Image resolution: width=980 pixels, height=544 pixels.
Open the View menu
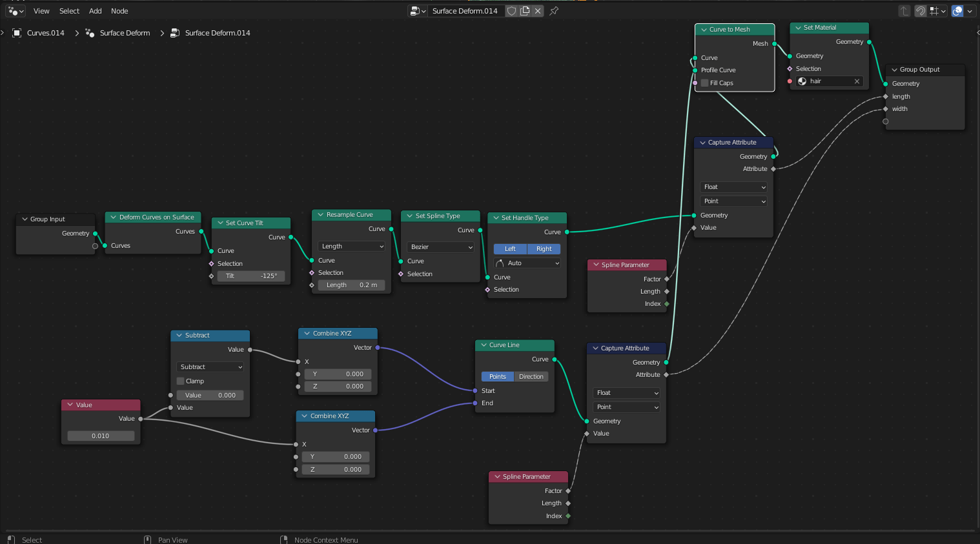click(x=41, y=10)
